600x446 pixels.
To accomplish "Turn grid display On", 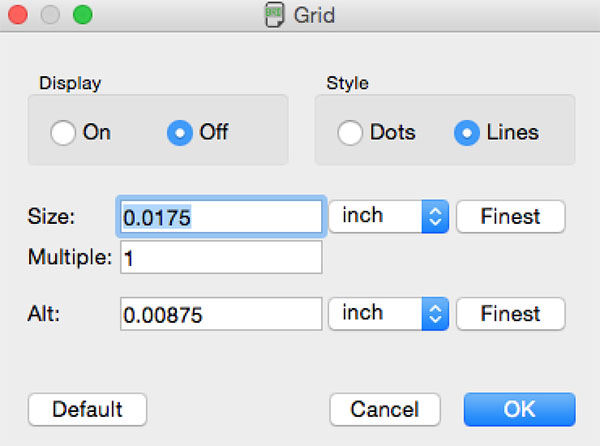I will 63,132.
